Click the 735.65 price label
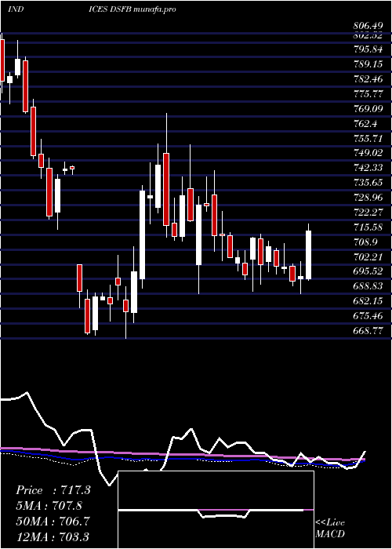Viewport: 392px width, 549px height. pyautogui.click(x=368, y=183)
